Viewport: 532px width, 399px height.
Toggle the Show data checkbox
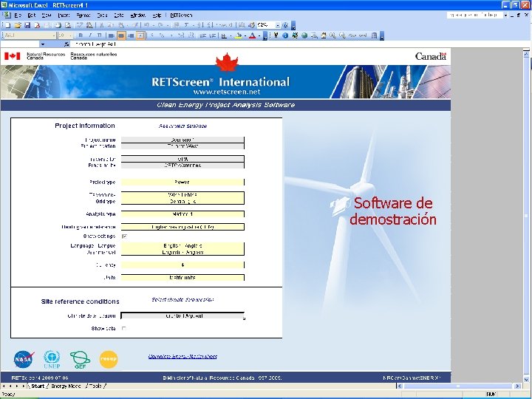click(x=124, y=328)
